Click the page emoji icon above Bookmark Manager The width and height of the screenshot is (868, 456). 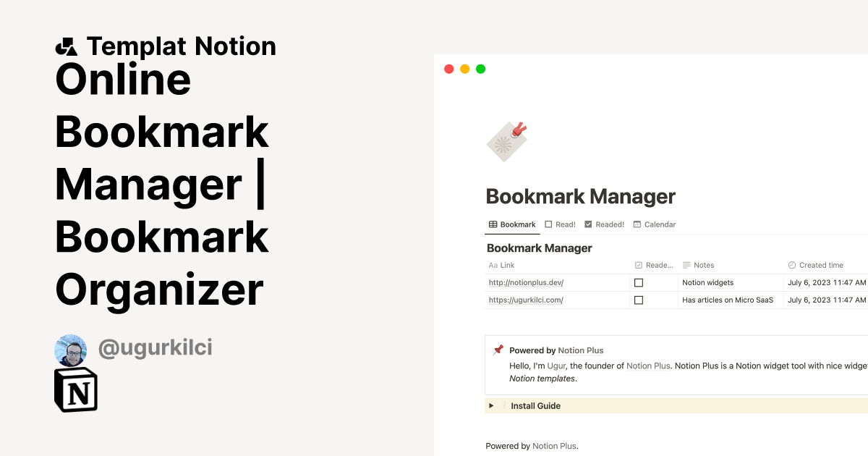click(x=506, y=140)
